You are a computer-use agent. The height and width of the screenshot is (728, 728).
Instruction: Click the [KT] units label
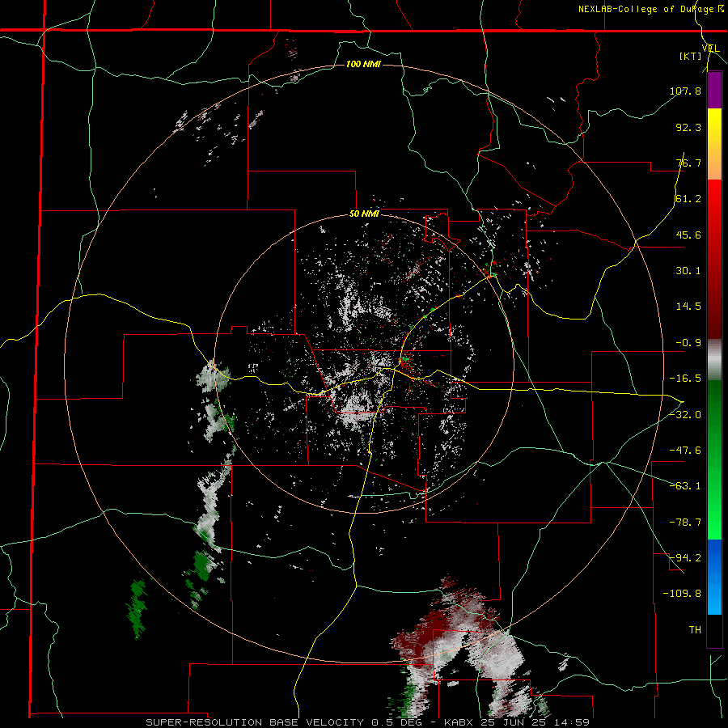coord(690,56)
